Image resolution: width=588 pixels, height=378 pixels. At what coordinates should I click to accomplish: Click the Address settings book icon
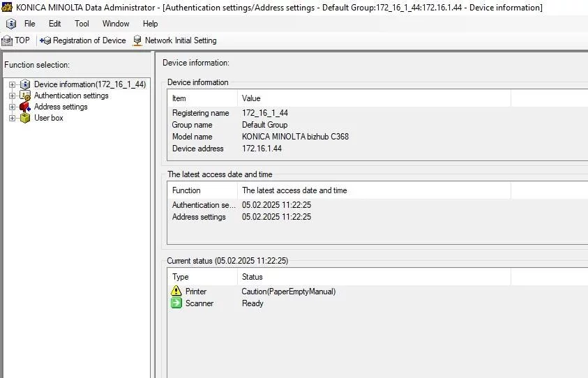[25, 107]
